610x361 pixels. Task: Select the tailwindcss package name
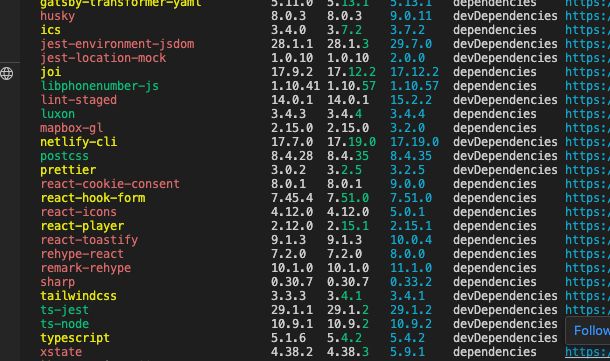click(79, 296)
